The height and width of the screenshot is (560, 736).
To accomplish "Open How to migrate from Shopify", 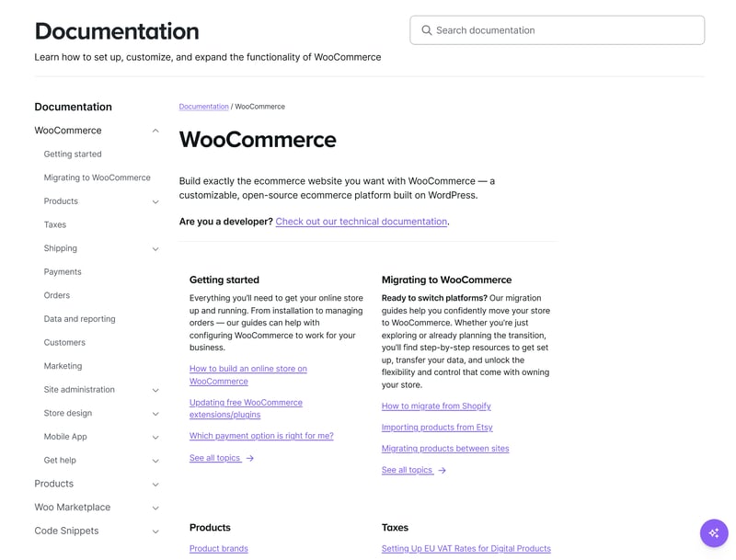I will pos(436,406).
